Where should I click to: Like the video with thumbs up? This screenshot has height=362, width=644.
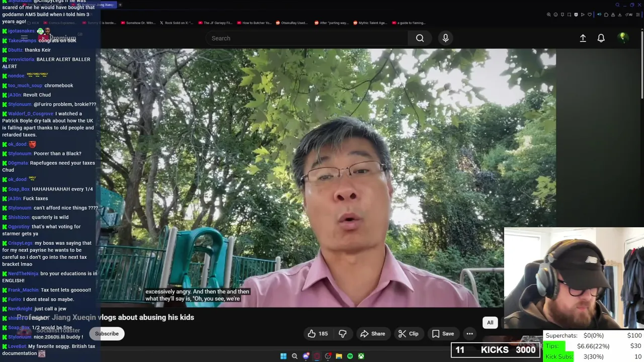317,333
